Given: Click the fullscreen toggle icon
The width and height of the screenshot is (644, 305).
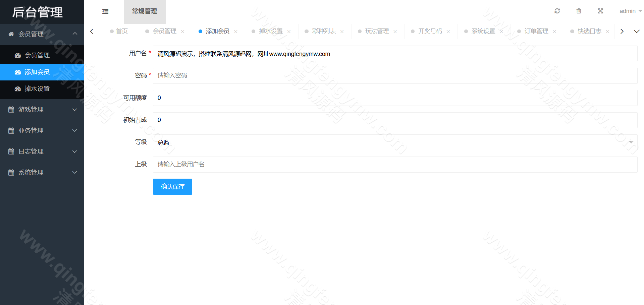Looking at the screenshot, I should pos(600,11).
